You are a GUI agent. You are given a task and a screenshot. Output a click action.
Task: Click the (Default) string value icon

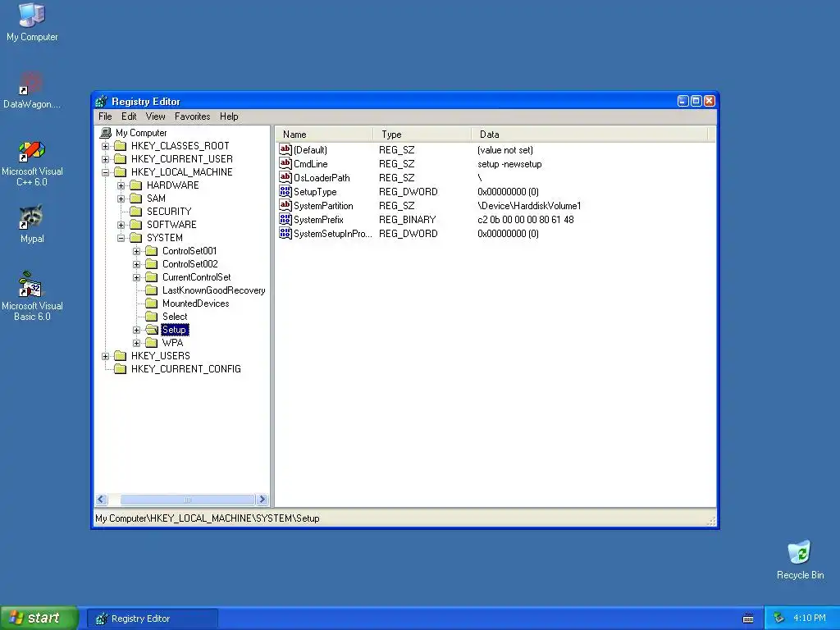pyautogui.click(x=285, y=149)
